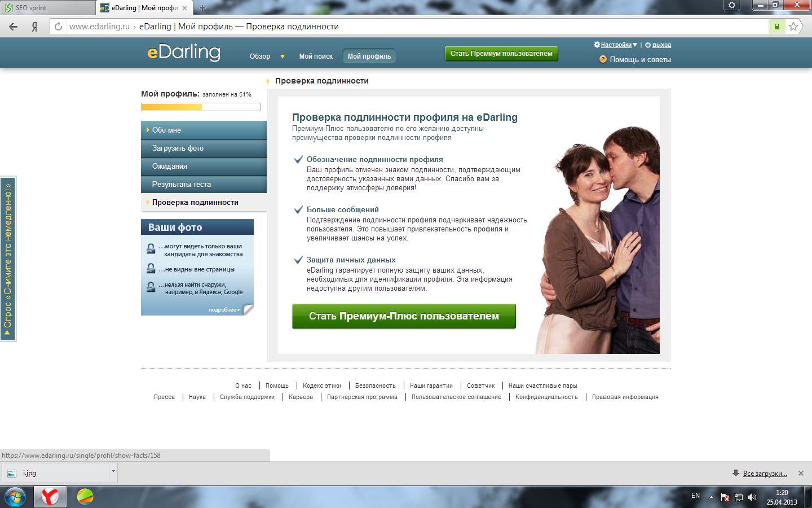Viewport: 812px width, 508px height.
Task: Click the green-orange ball taskbar icon
Action: [x=85, y=497]
